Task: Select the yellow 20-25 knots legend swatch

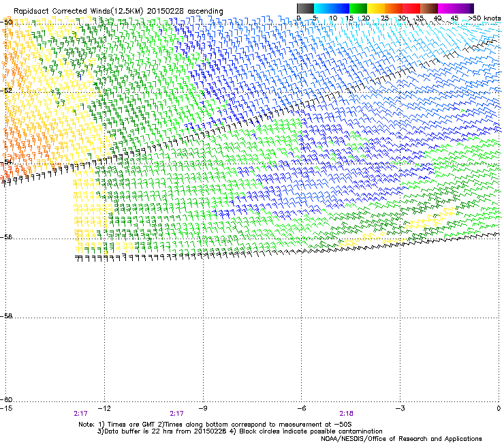Action: [x=376, y=8]
